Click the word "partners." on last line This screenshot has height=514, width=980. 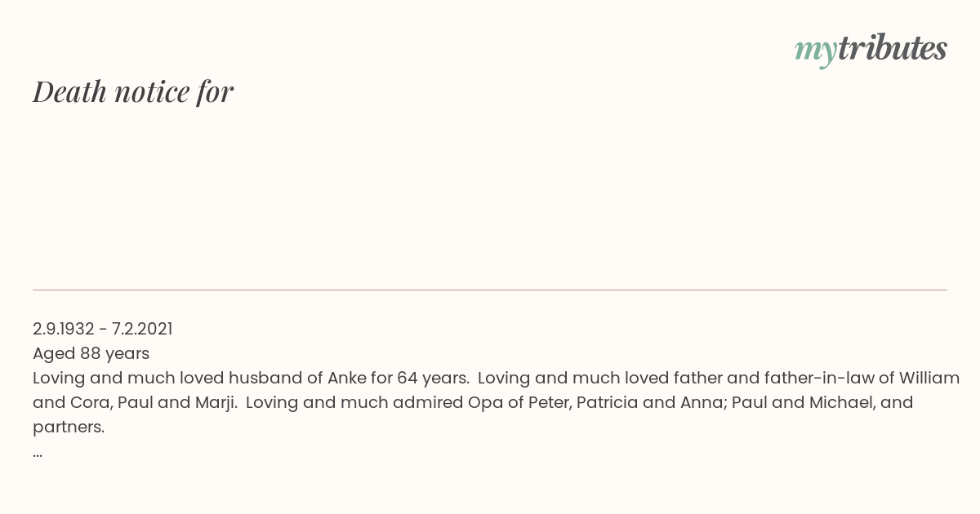coord(69,427)
